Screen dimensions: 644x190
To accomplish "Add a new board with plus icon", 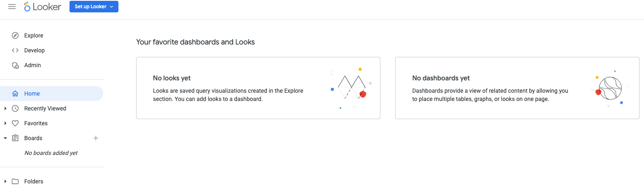I will tap(96, 138).
